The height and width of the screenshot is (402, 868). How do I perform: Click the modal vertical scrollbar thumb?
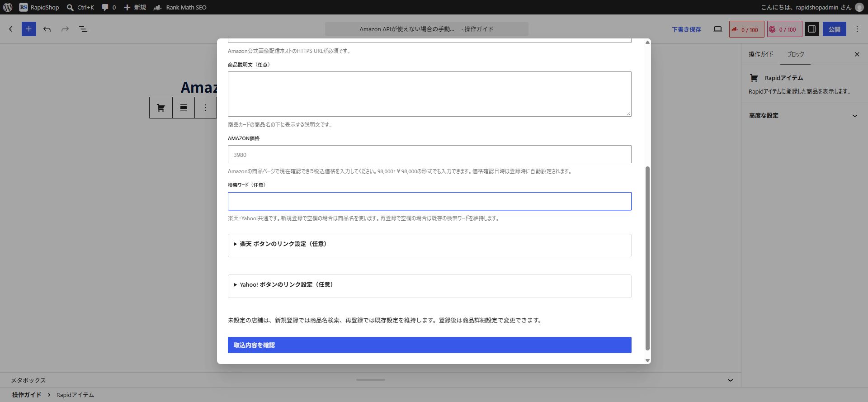[647, 258]
